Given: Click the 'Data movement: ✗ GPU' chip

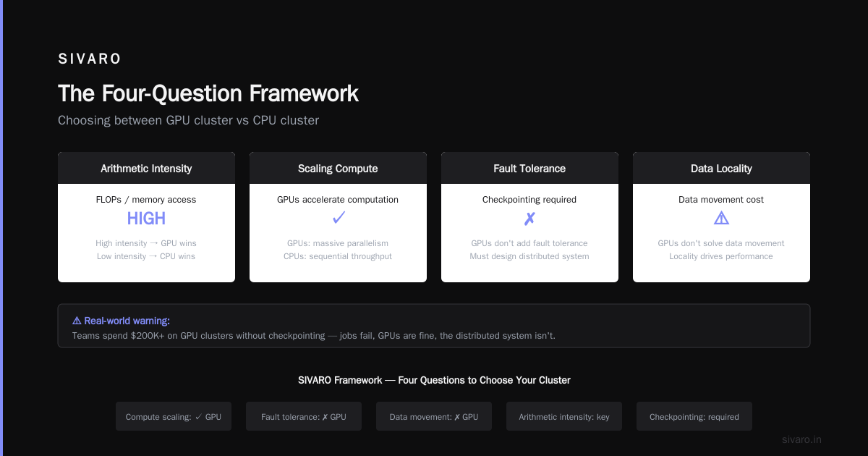Looking at the screenshot, I should [x=434, y=416].
